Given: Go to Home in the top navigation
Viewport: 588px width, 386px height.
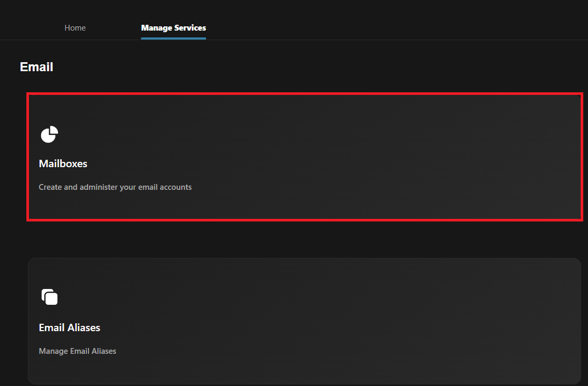Looking at the screenshot, I should (x=75, y=28).
